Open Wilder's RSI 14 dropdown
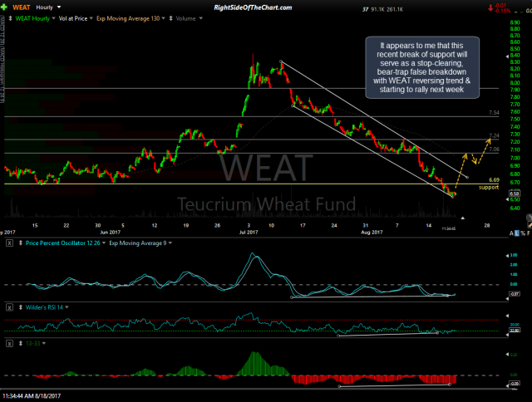The image size is (532, 402). (66, 307)
